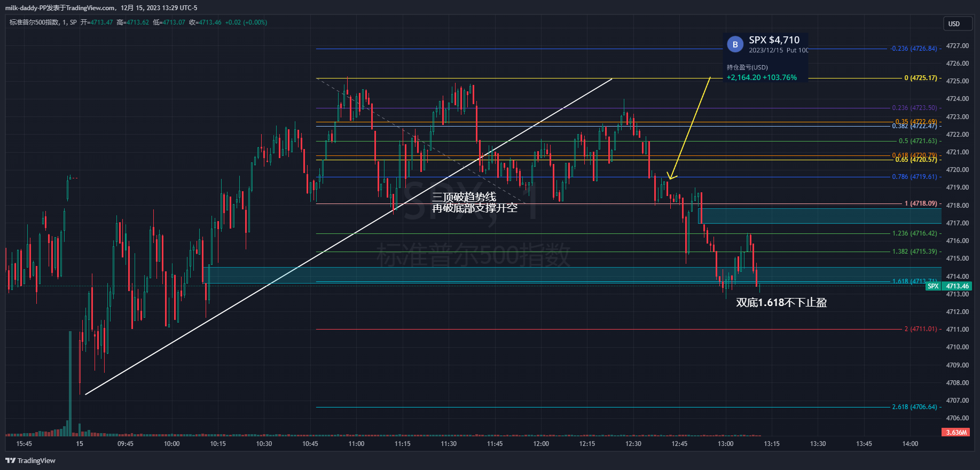Screen dimensions: 980x470
Task: Select the 0.5 (4721.63) Fibonacci label
Action: tap(918, 142)
